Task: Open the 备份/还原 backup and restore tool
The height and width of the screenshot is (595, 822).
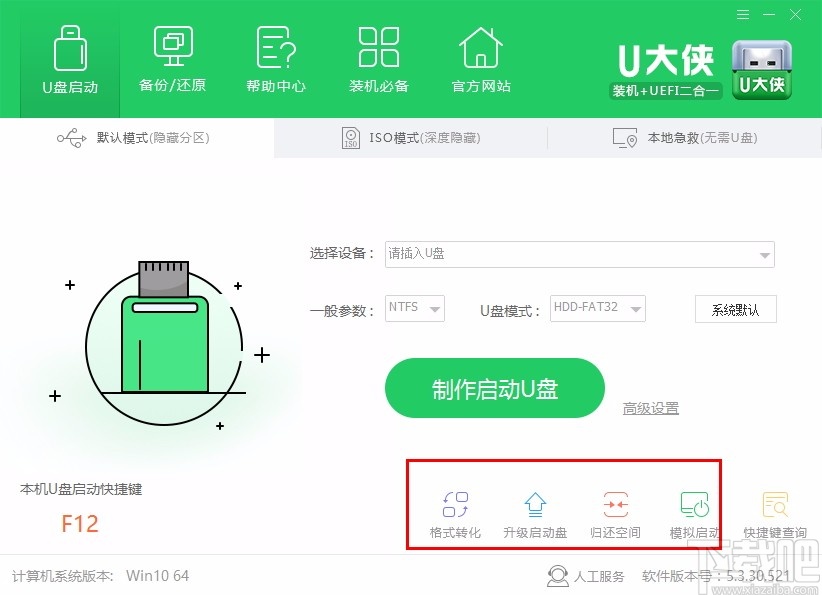Action: pos(172,60)
